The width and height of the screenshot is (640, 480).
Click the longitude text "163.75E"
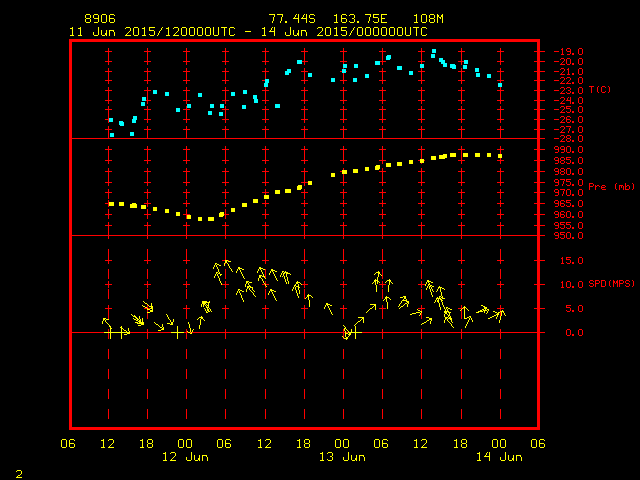coord(360,19)
